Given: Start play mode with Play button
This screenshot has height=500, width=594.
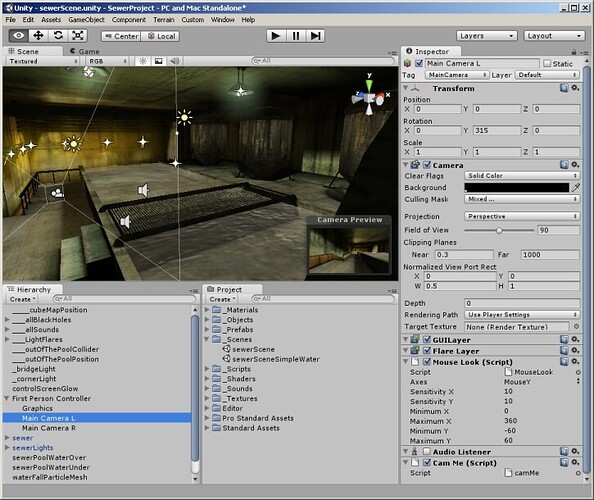Looking at the screenshot, I should [276, 36].
